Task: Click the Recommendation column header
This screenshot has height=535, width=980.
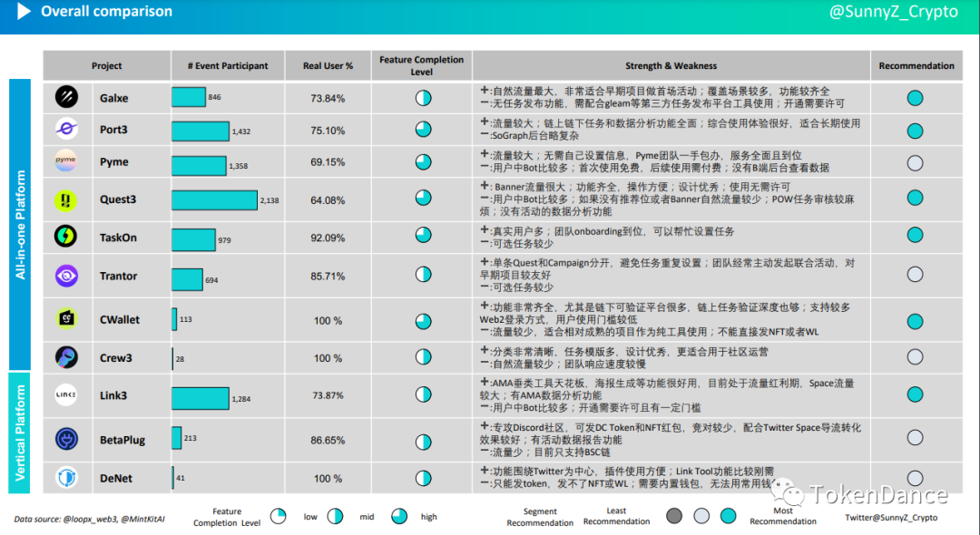Action: [916, 65]
